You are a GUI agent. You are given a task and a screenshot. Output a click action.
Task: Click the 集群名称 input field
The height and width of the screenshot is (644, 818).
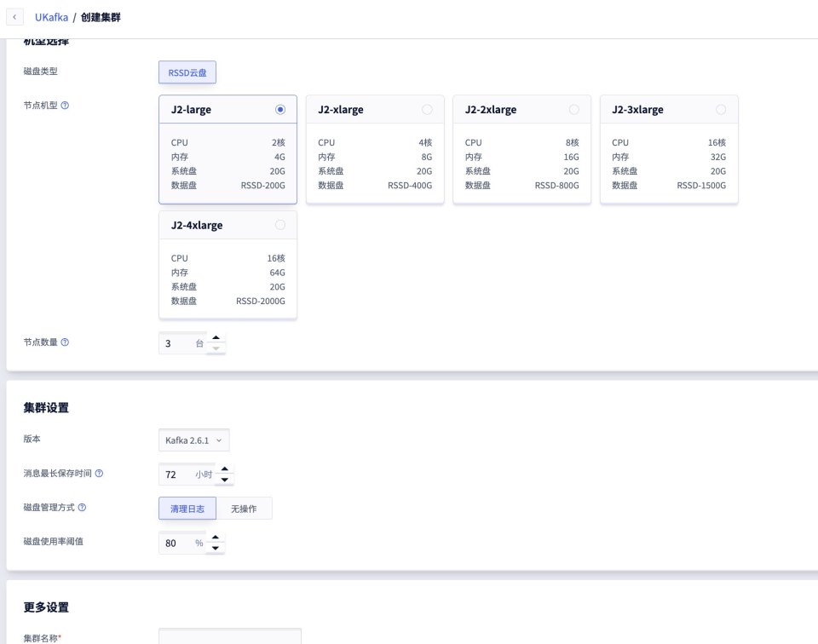click(229, 636)
